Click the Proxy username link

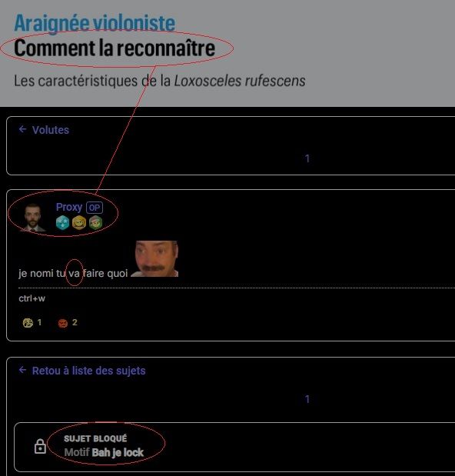[69, 207]
